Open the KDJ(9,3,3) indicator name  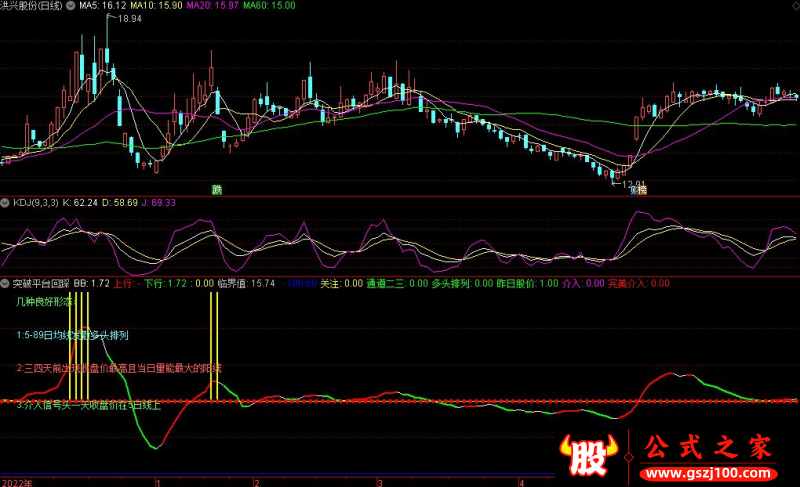pyautogui.click(x=34, y=203)
